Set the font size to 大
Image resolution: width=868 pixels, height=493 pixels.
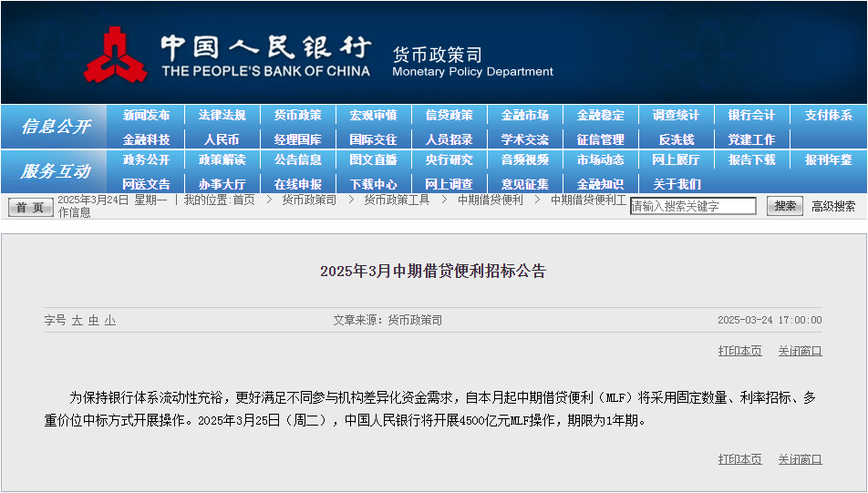point(77,321)
